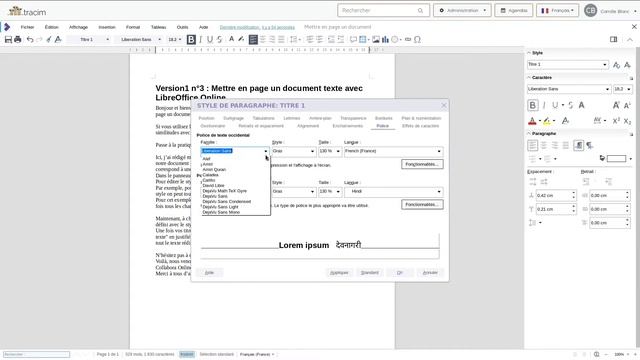This screenshot has height=360, width=640.
Task: Toggle Bold in the main toolbar
Action: (191, 40)
